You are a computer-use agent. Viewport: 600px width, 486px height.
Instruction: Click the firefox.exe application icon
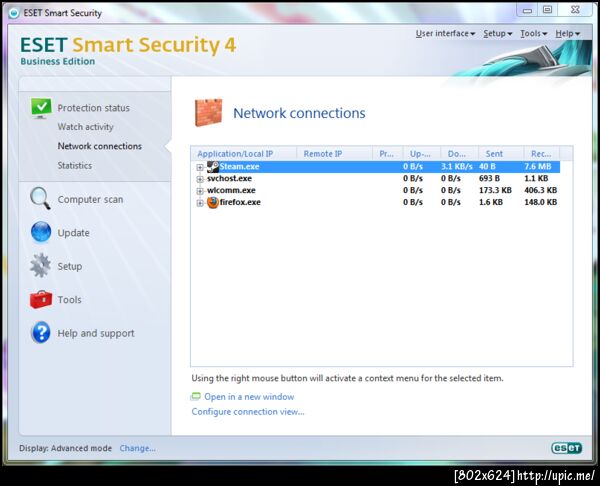click(x=213, y=202)
